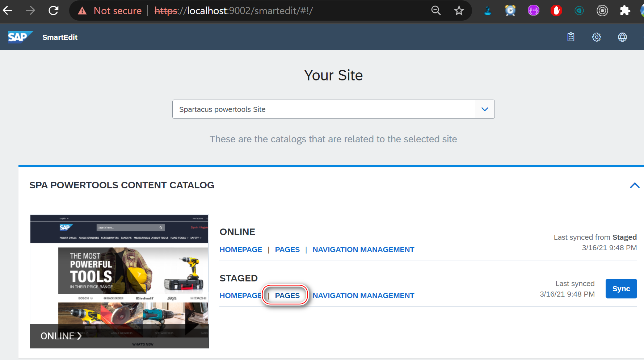
Task: Click 'Last synced from Staged' text
Action: point(595,237)
